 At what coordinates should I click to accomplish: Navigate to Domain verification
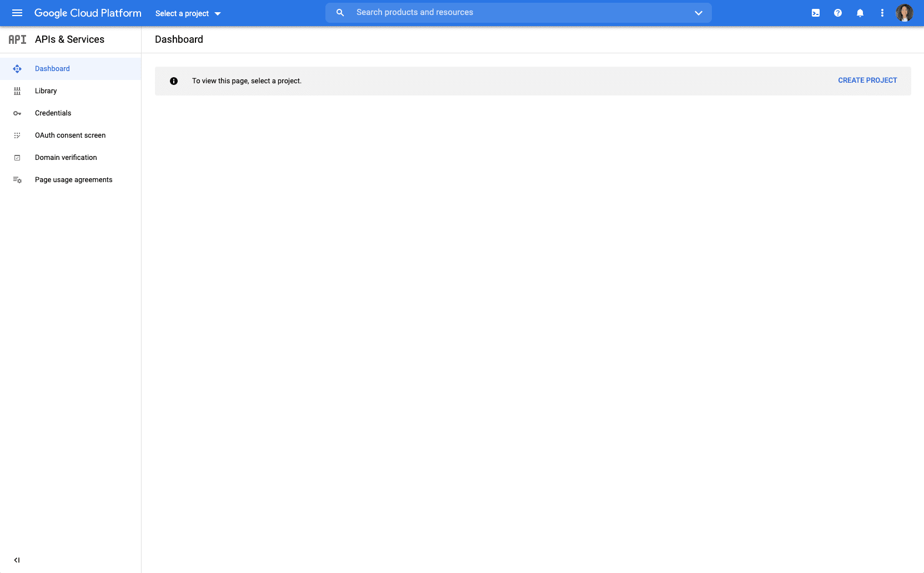coord(66,158)
